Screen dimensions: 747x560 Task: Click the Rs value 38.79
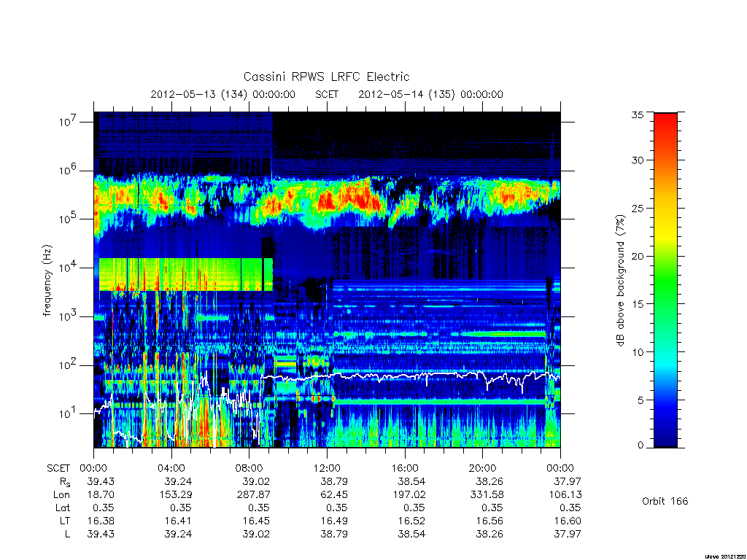pos(334,481)
